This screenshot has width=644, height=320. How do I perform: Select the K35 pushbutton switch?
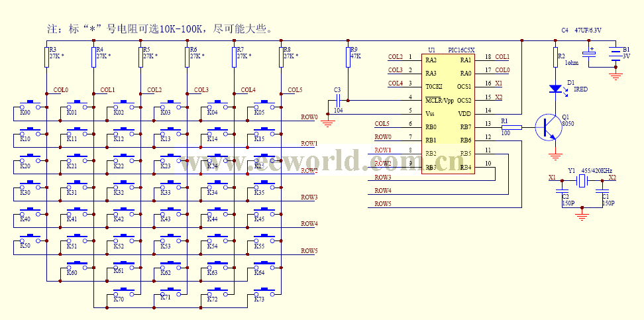tap(264, 186)
